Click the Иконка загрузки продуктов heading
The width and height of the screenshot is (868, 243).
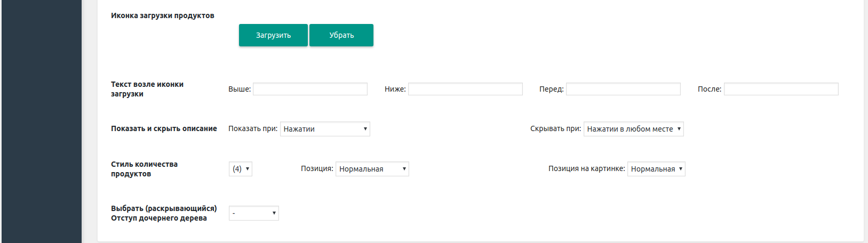coord(163,15)
